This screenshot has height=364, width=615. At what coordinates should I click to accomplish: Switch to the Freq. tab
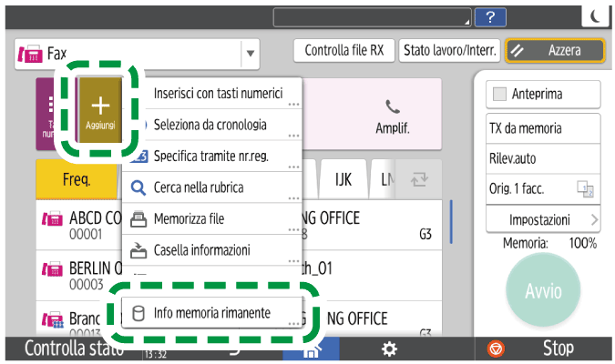(77, 180)
